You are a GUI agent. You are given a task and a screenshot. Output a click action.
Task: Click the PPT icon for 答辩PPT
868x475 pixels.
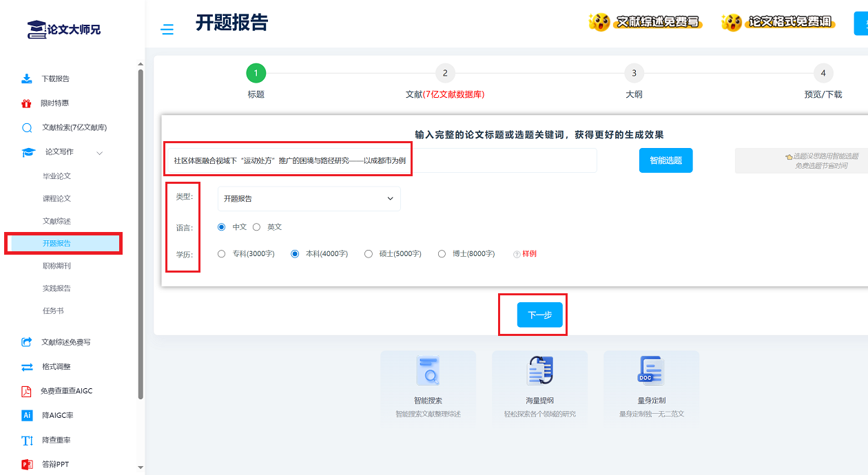click(x=27, y=465)
